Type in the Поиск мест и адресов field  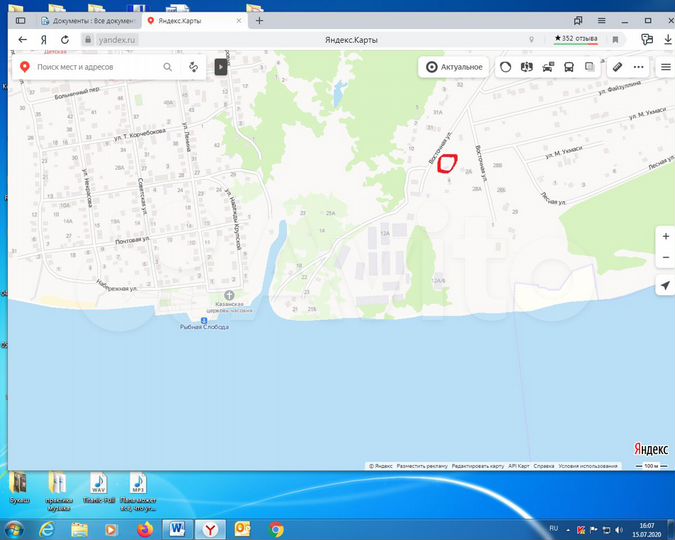tap(95, 67)
